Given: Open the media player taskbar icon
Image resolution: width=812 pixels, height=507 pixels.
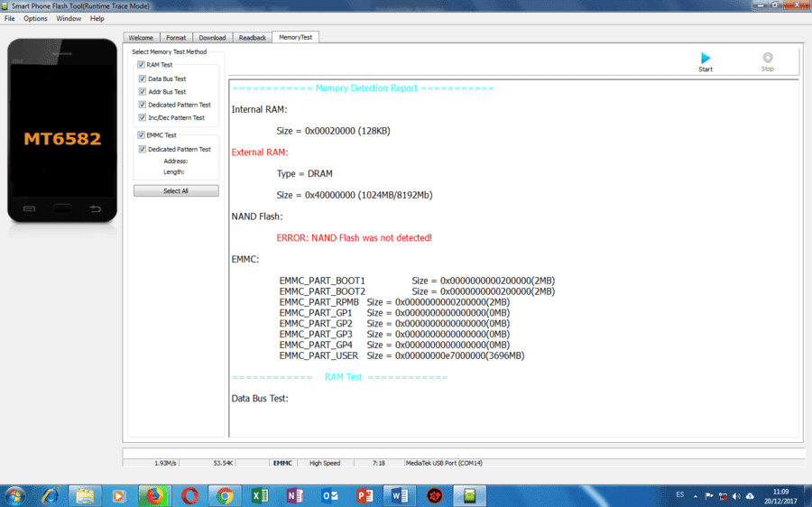Looking at the screenshot, I should point(118,496).
